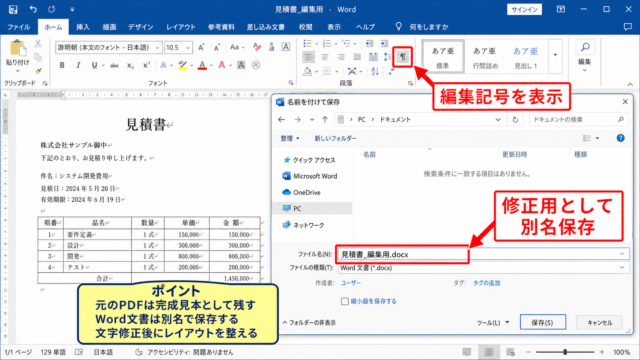Justify text in paragraph group
This screenshot has height=360, width=640.
tap(357, 57)
